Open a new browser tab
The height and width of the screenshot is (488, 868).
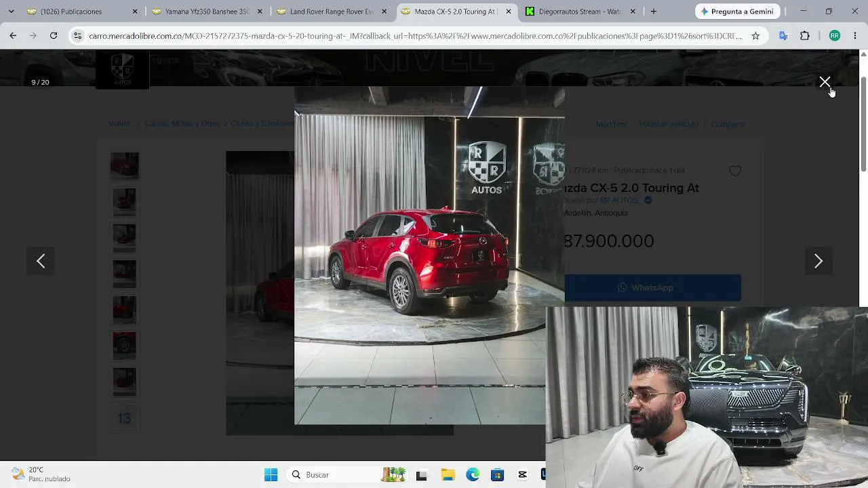click(x=654, y=12)
